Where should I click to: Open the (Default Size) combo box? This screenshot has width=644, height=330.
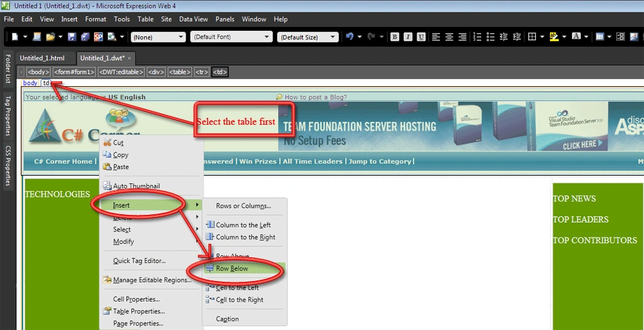308,37
